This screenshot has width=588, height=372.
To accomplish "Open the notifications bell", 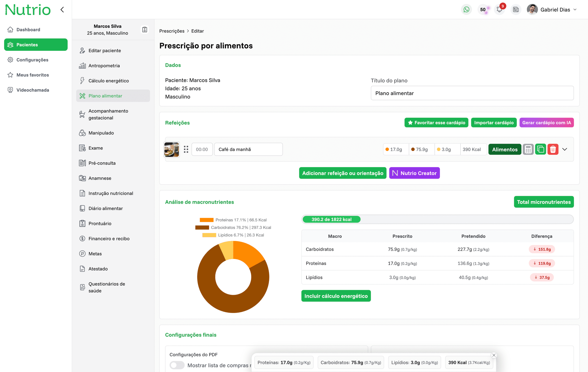I will 499,9.
